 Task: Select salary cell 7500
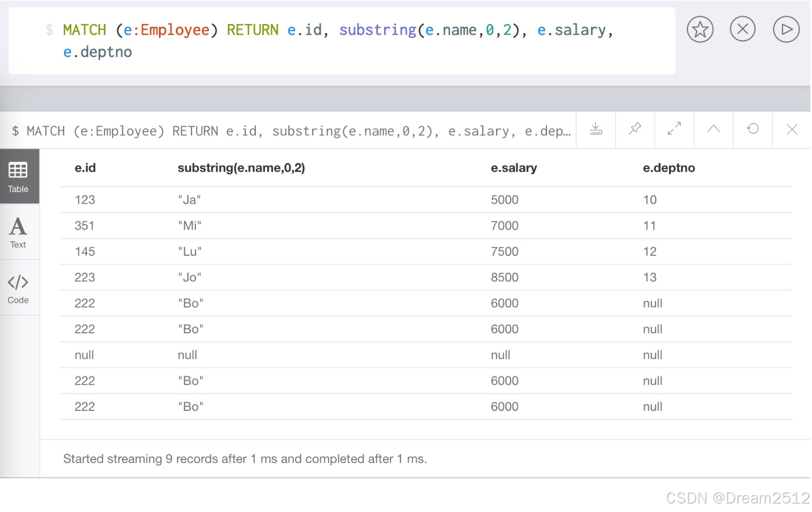coord(505,251)
